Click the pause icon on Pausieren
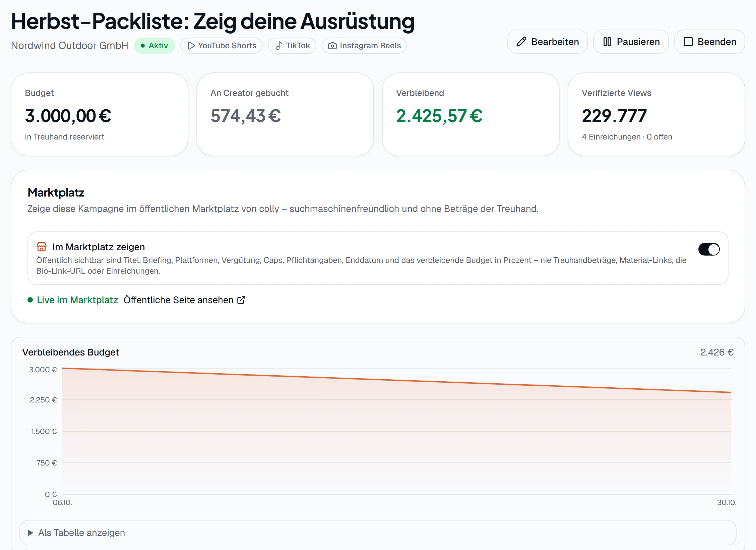Viewport: 756px width, 550px height. [607, 42]
